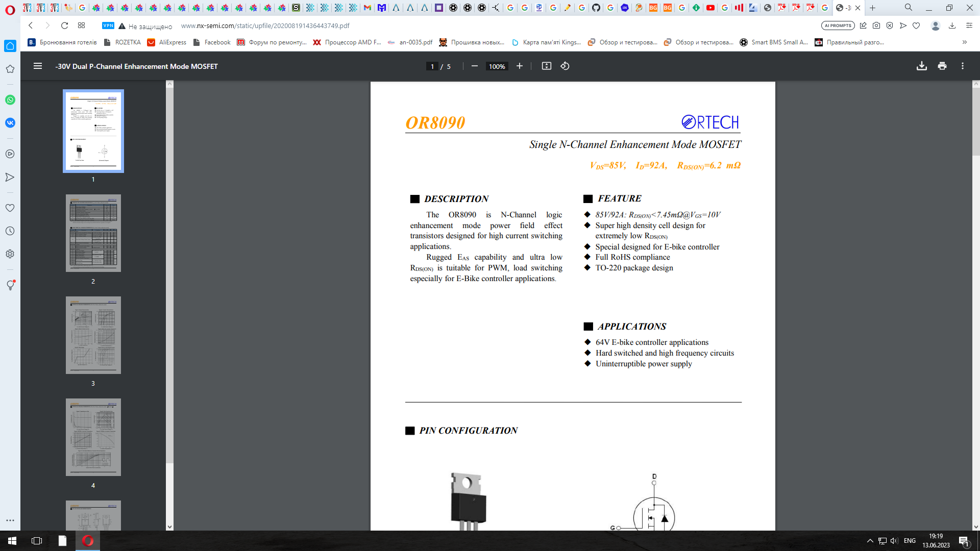Image resolution: width=980 pixels, height=551 pixels.
Task: Open a new browser tab
Action: pos(873,8)
